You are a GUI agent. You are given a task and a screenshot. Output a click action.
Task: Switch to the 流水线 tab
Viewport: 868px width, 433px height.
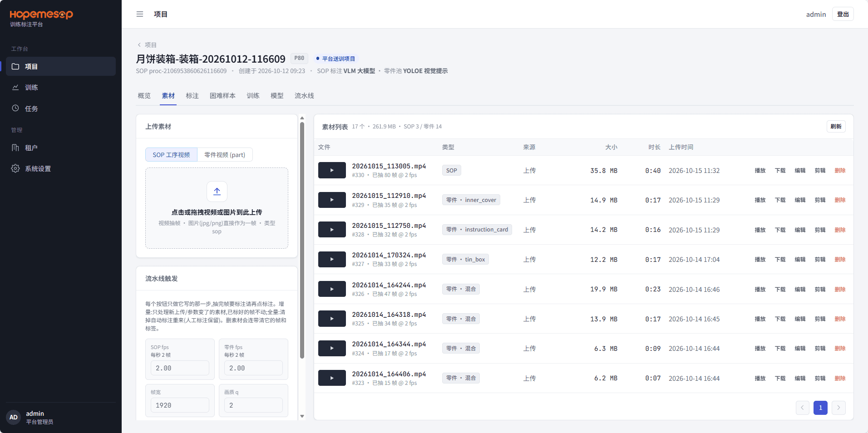click(304, 96)
